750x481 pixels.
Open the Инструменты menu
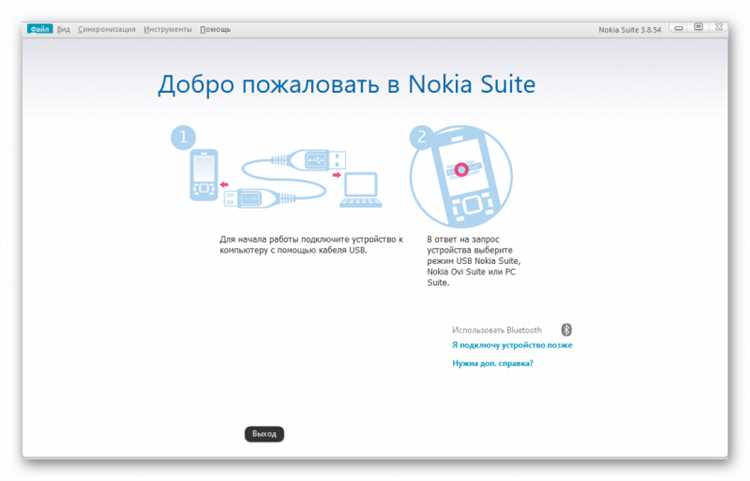pos(168,30)
